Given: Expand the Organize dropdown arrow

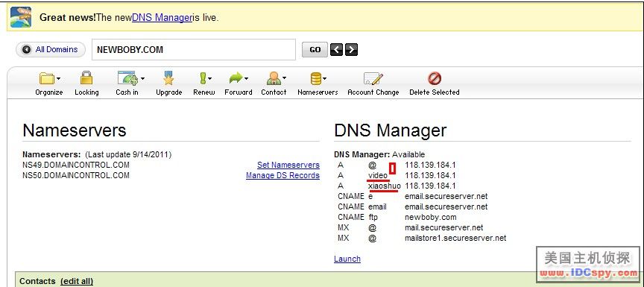Looking at the screenshot, I should coord(58,78).
